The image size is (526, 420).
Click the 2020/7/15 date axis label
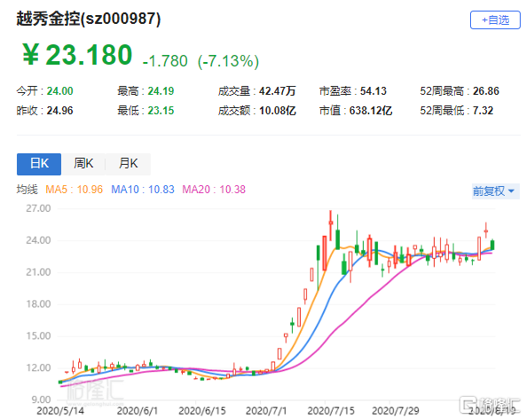[331, 411]
